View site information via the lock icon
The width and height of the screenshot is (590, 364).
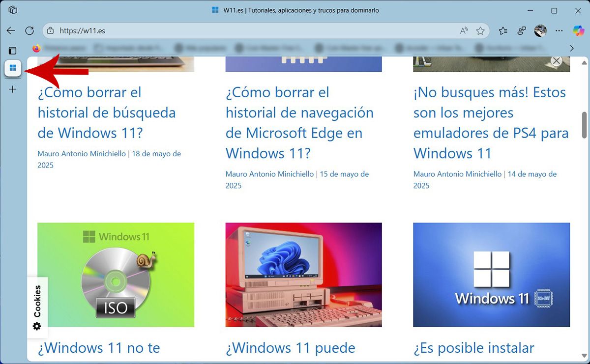(x=50, y=30)
